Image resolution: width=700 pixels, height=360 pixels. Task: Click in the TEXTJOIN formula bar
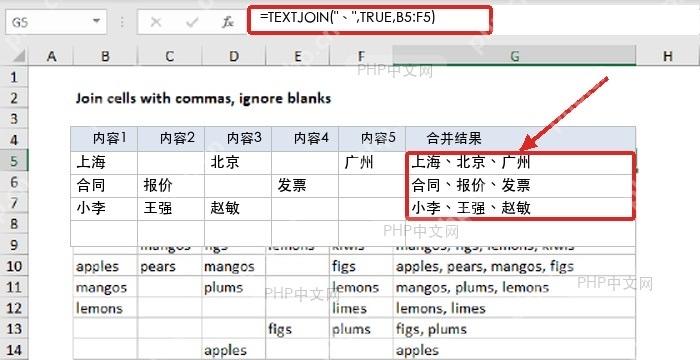pos(370,20)
